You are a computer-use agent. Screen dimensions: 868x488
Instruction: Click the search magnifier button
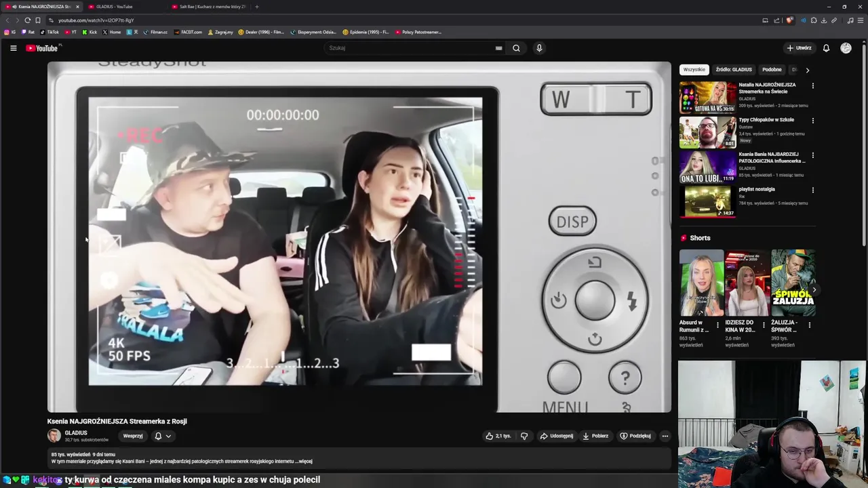coord(516,48)
